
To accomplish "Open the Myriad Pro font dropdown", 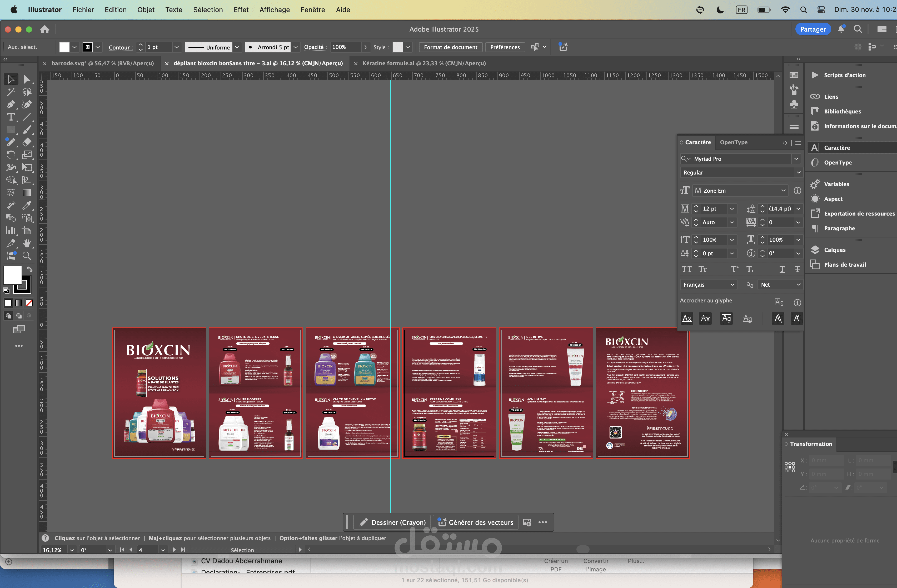I will pos(796,159).
